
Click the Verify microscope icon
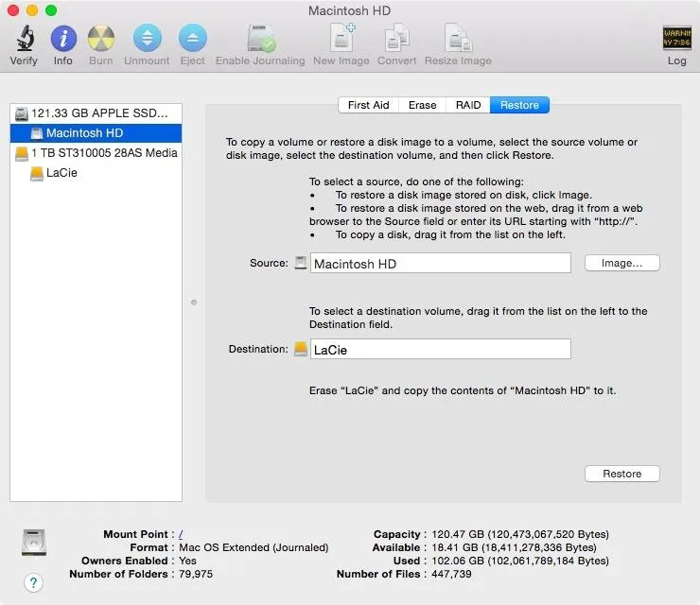click(25, 39)
